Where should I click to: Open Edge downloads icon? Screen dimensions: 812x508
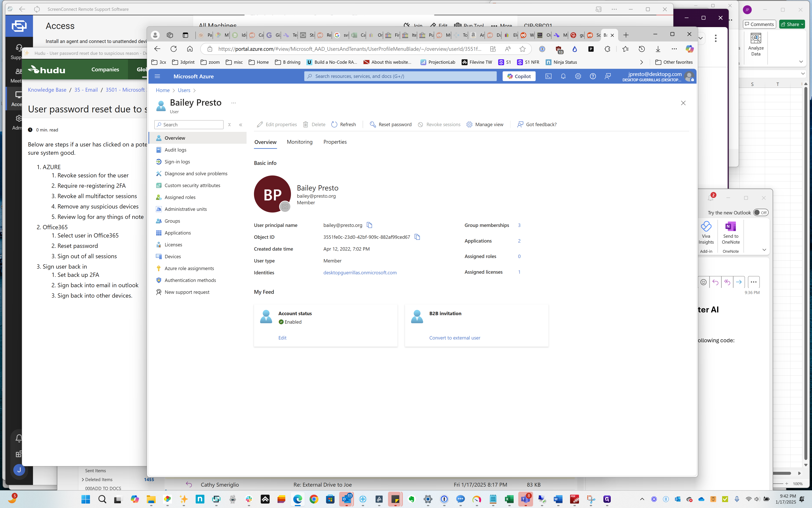click(658, 49)
